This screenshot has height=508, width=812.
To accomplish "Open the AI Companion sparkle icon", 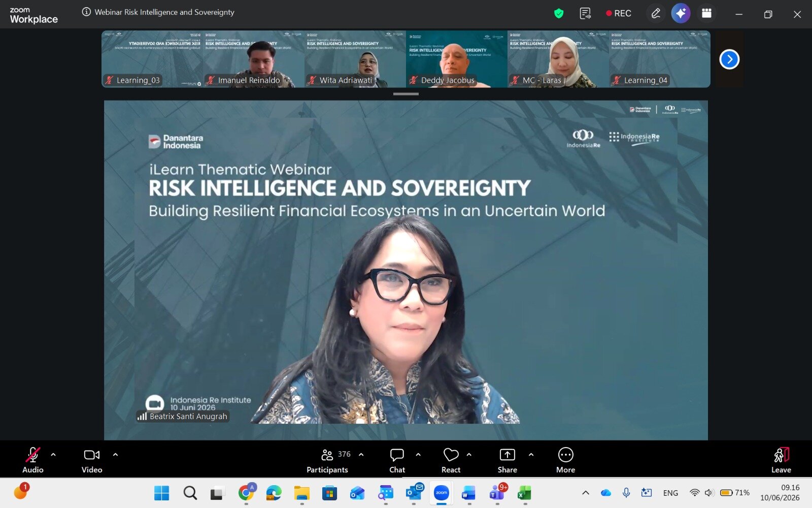I will click(681, 13).
